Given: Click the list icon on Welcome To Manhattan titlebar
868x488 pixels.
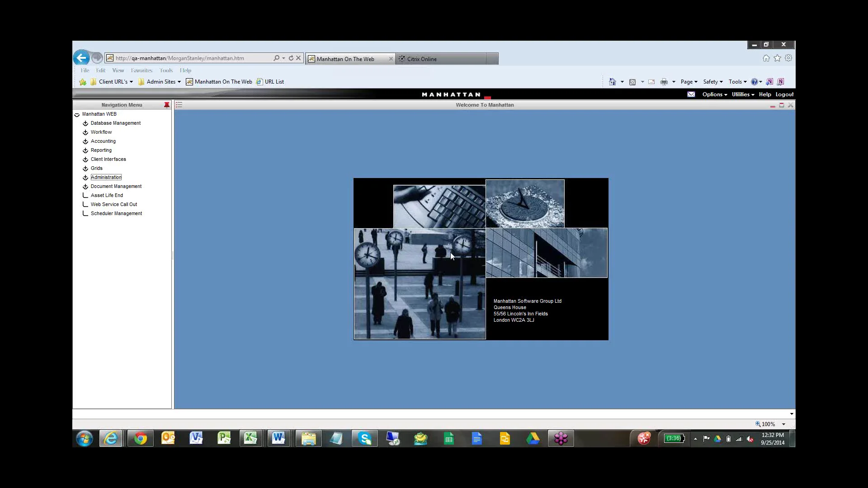Looking at the screenshot, I should coord(179,104).
